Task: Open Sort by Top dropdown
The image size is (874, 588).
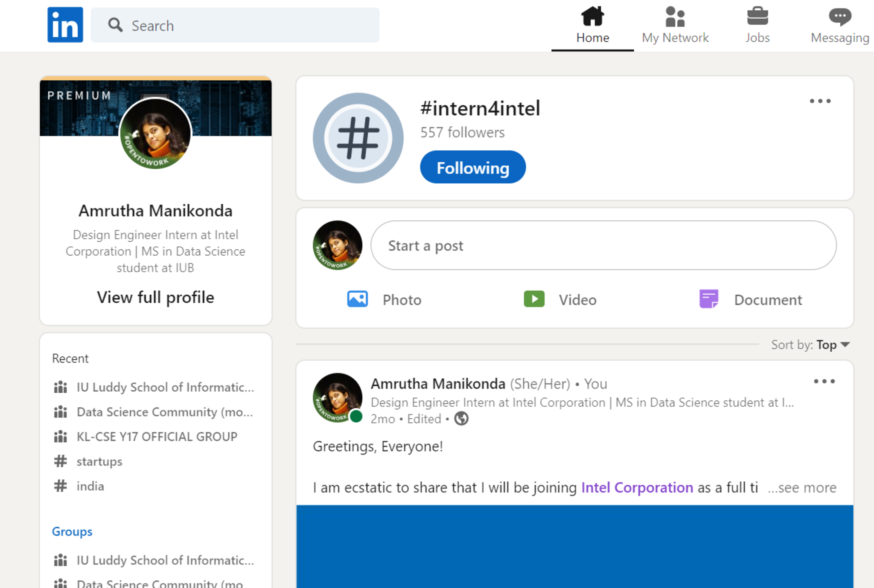Action: 832,345
